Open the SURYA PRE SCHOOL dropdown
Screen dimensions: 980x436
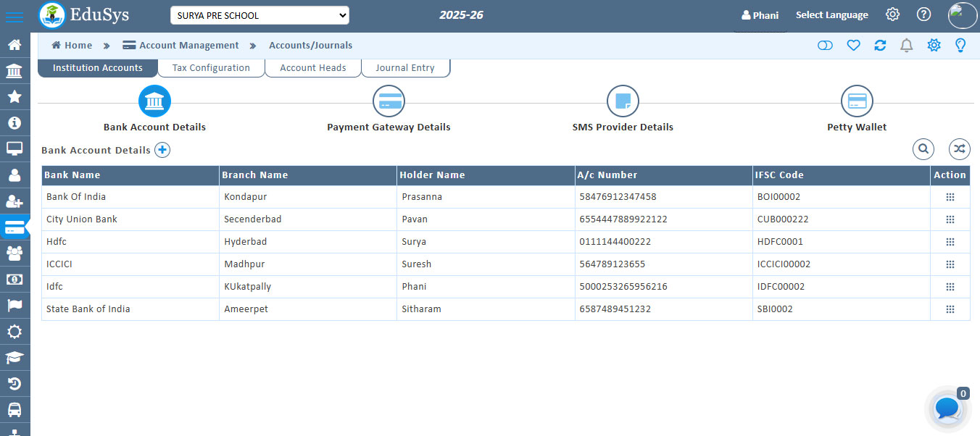pyautogui.click(x=259, y=15)
